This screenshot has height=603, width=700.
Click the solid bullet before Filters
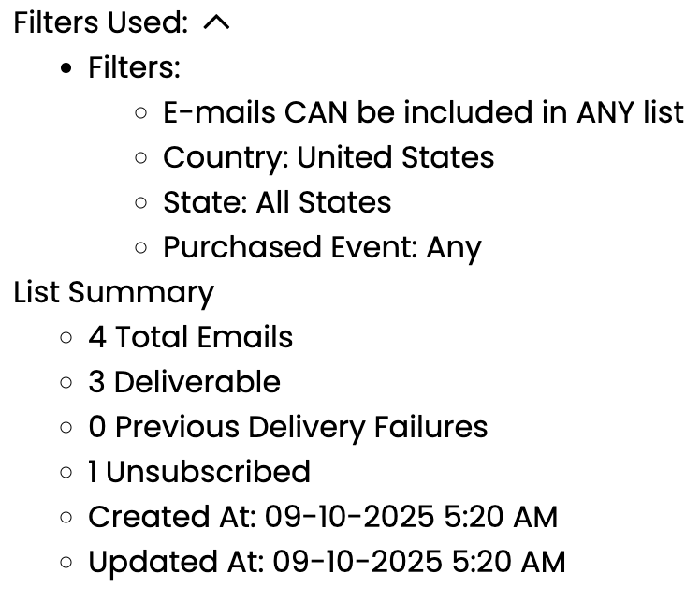pos(66,68)
